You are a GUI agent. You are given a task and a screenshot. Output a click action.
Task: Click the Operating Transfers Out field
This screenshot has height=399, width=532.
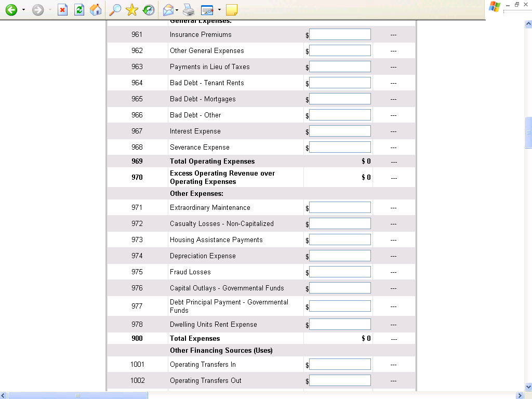(x=340, y=380)
